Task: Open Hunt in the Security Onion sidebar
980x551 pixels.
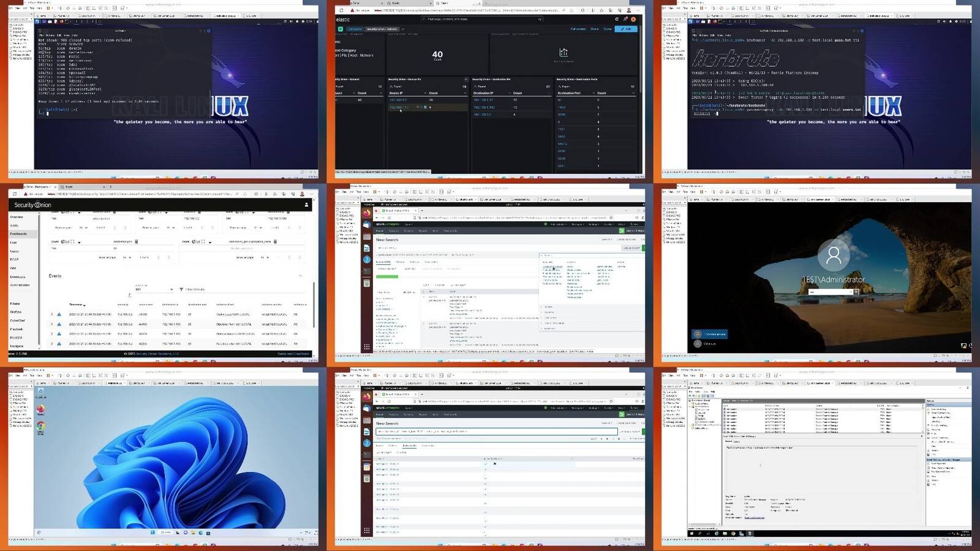Action: (x=13, y=243)
